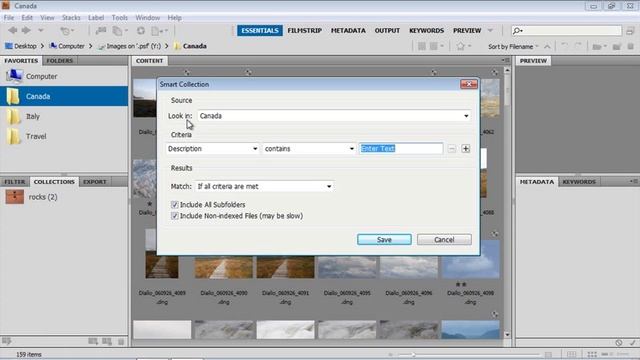Open the Description criteria dropdown
Screen dimensions: 640x360
212,149
